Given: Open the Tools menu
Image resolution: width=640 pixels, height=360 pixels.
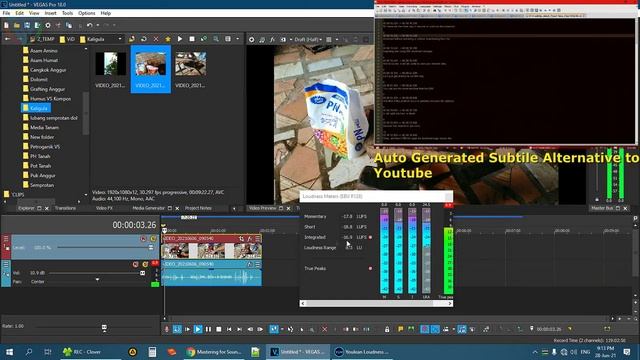Looking at the screenshot, I should [x=67, y=13].
